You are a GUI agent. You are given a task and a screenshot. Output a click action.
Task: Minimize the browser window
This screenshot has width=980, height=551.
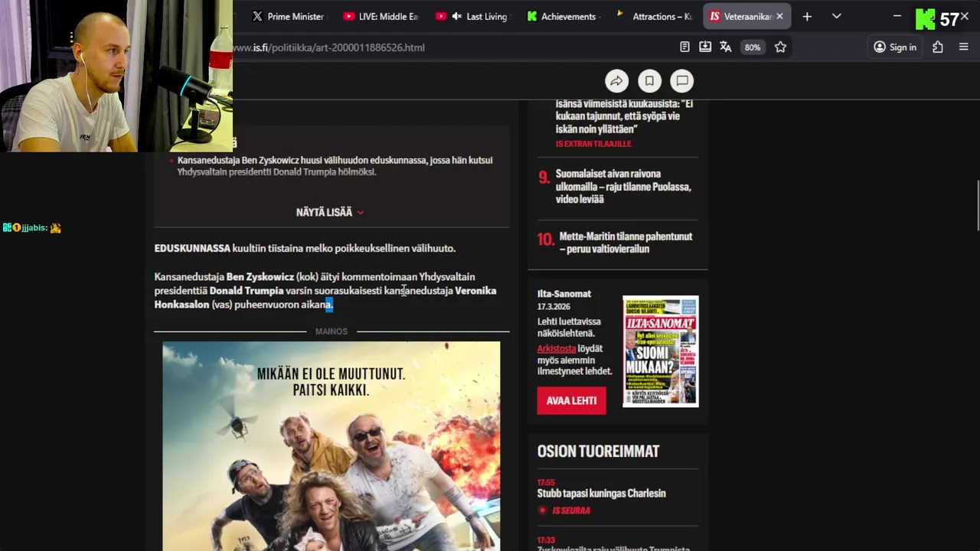click(897, 16)
